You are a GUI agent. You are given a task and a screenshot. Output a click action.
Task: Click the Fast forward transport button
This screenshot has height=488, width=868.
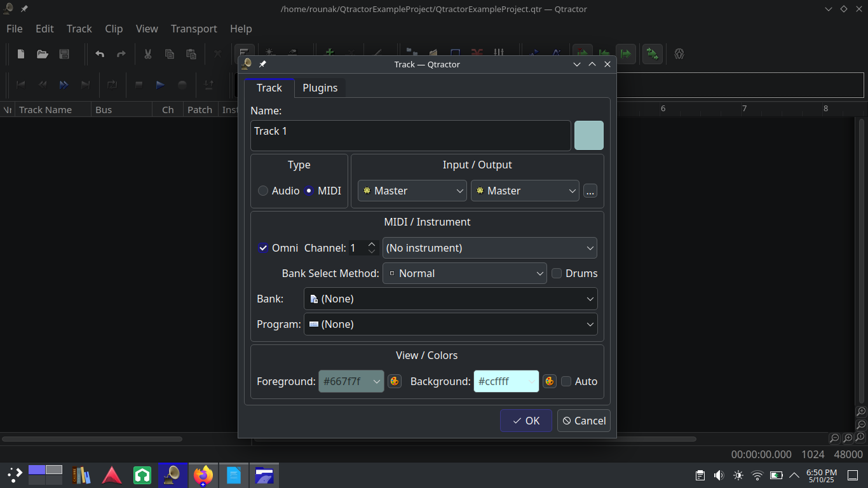[x=64, y=85]
